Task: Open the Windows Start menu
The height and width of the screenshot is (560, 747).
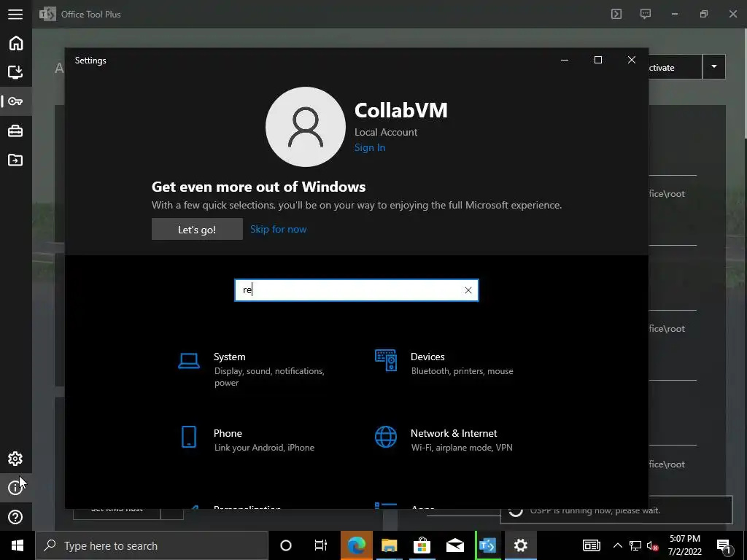Action: tap(18, 545)
